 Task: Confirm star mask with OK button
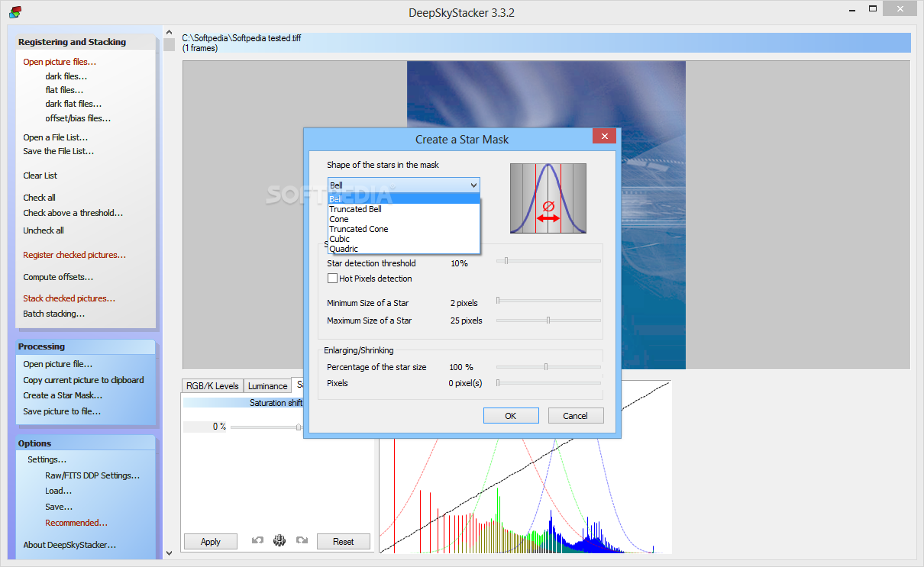tap(511, 416)
